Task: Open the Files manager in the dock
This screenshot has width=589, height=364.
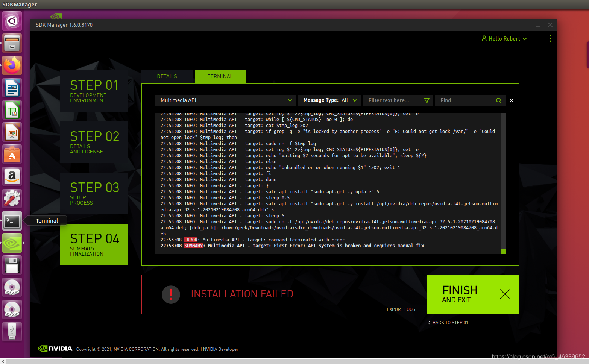Action: click(x=12, y=43)
